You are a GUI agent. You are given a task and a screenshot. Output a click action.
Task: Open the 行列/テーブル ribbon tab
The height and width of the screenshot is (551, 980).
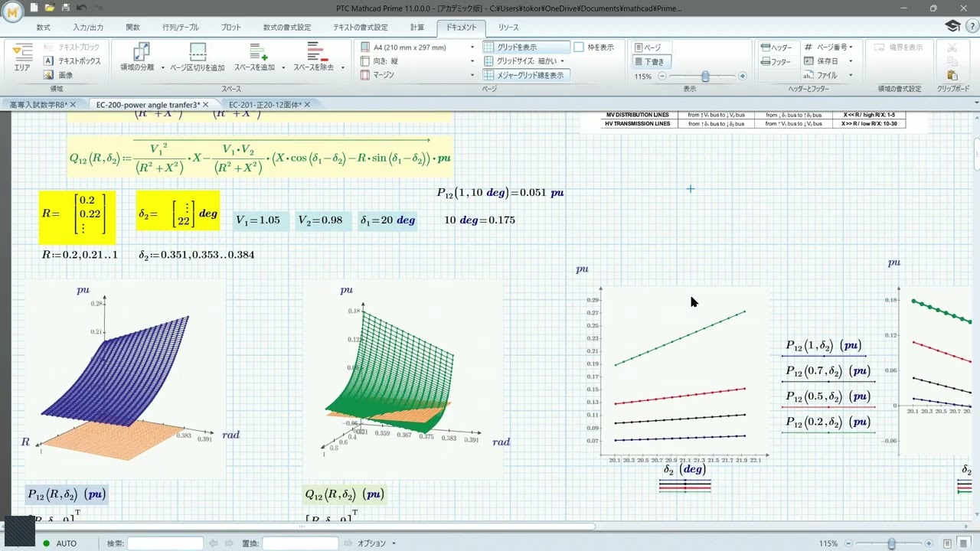click(180, 28)
